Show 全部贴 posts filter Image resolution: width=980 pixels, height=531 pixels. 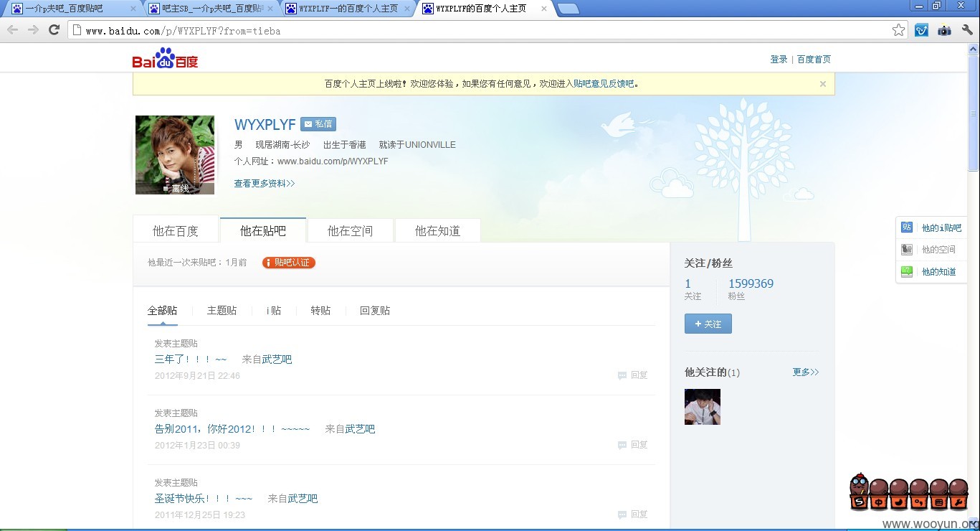[x=162, y=311]
